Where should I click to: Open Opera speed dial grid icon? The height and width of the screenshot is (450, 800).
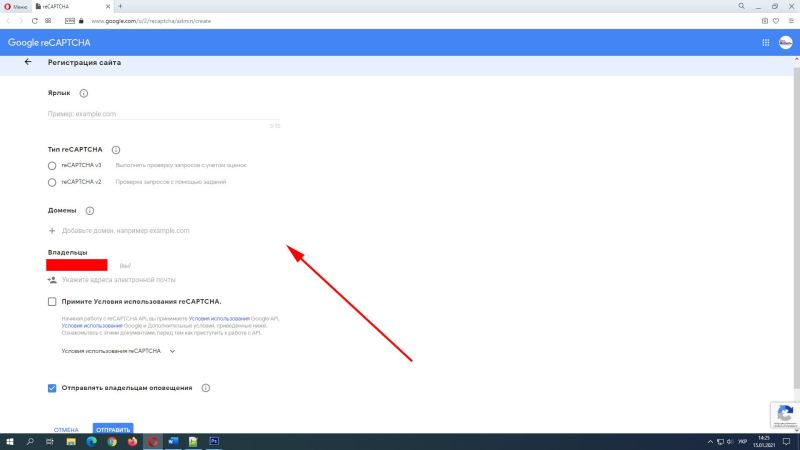tap(48, 21)
